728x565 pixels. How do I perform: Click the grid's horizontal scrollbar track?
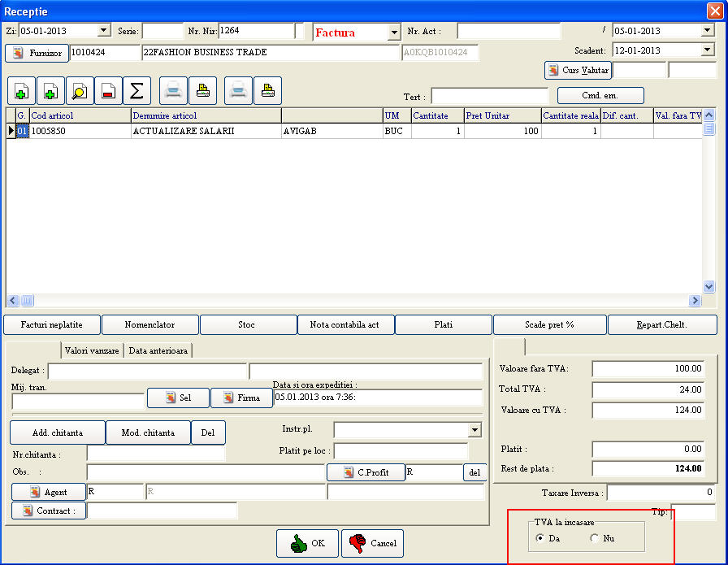pos(349,300)
